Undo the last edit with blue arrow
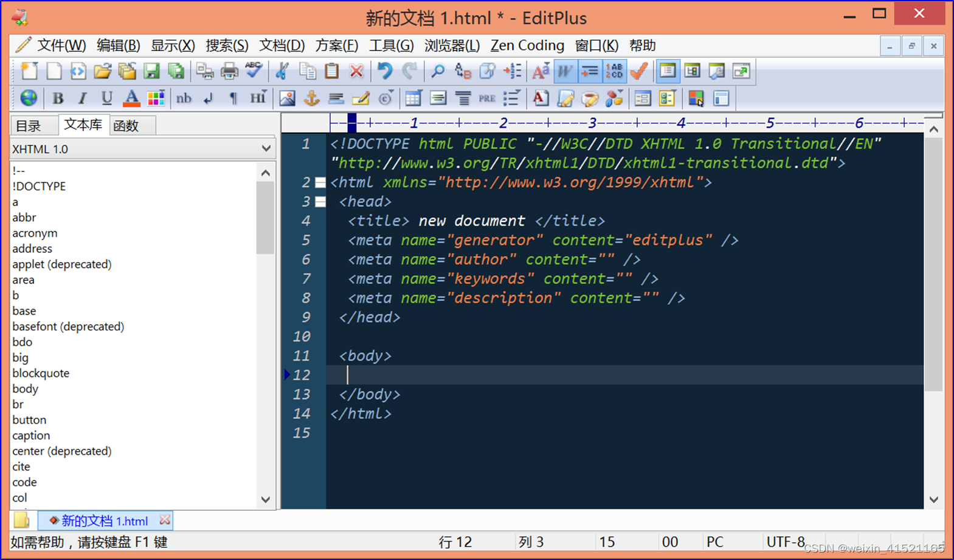Screen dimensions: 954x560 tap(384, 71)
